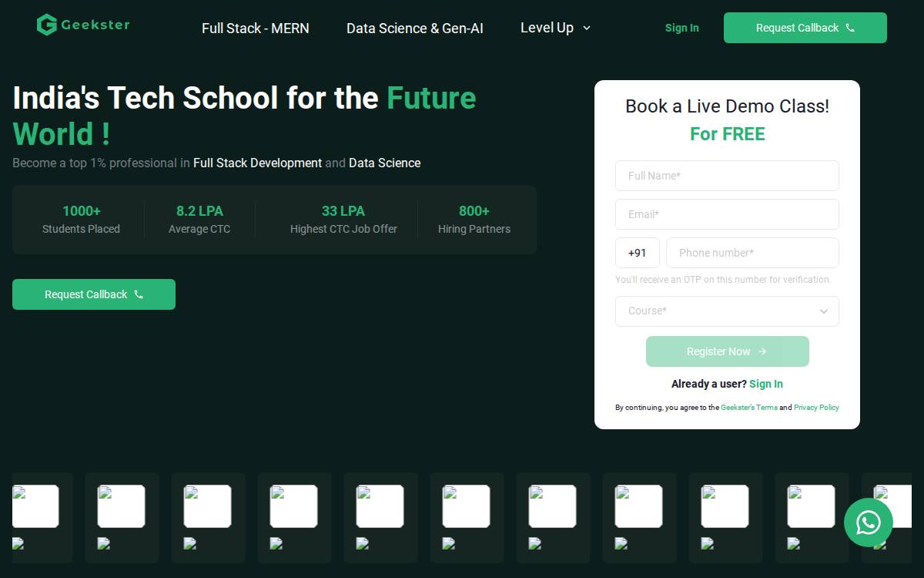Open Data Science & Gen-AI page
Image resolution: width=924 pixels, height=578 pixels.
coord(415,28)
